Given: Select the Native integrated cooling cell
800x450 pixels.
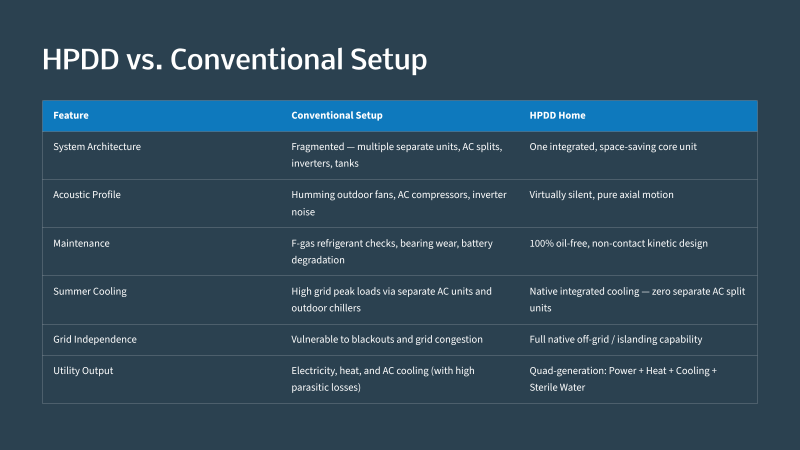Looking at the screenshot, I should point(637,299).
